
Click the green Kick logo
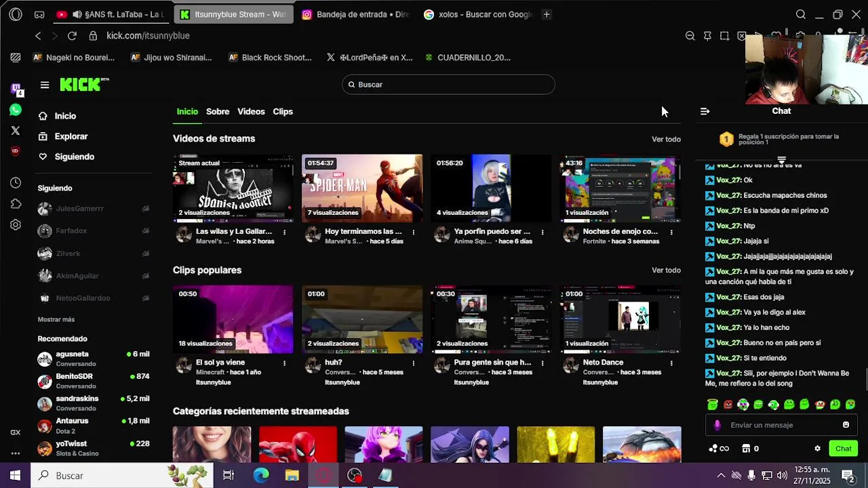pos(84,84)
